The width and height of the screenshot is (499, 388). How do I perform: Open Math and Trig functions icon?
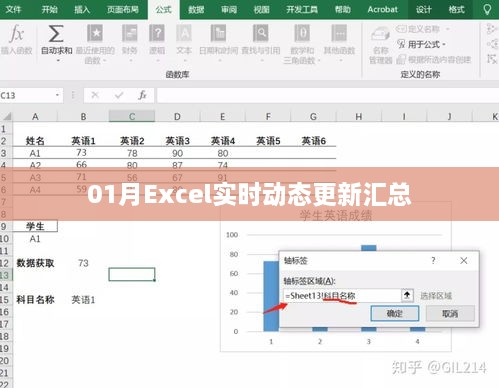[302, 33]
